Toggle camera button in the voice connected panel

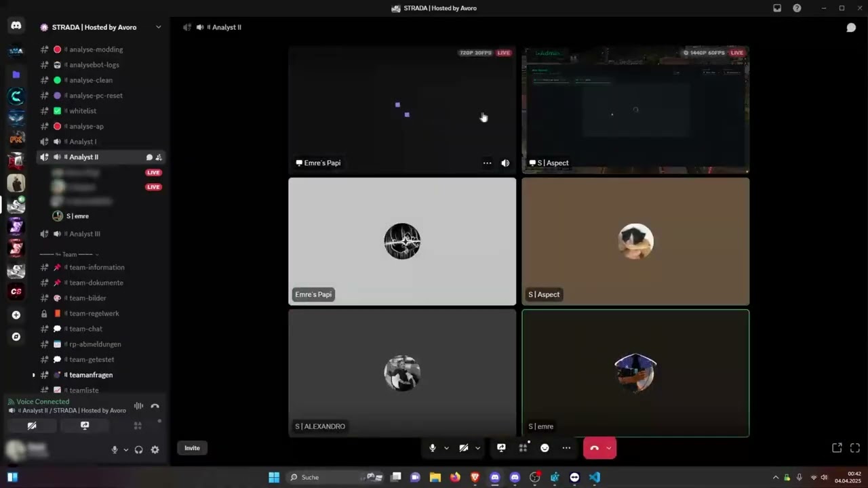pyautogui.click(x=32, y=426)
